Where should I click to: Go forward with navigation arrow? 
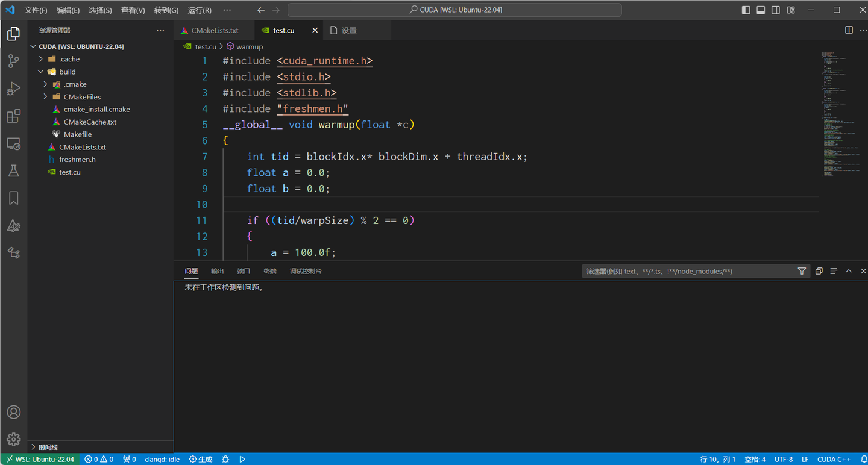pos(276,10)
